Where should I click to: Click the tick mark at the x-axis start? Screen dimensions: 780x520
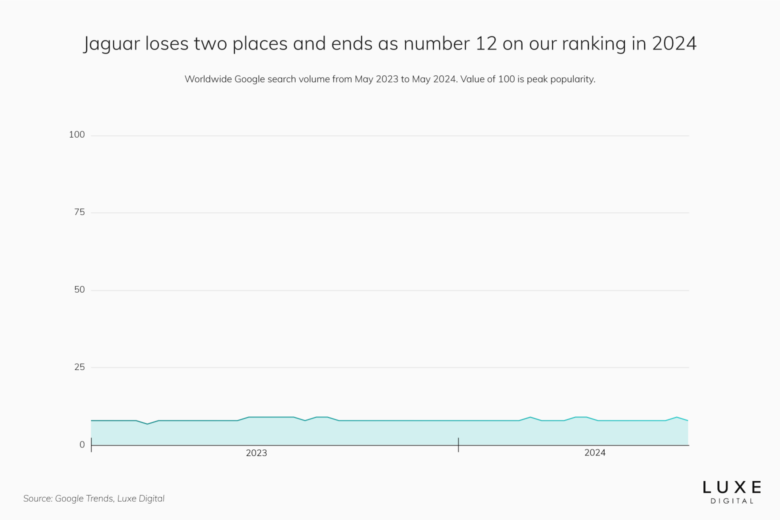pos(91,445)
